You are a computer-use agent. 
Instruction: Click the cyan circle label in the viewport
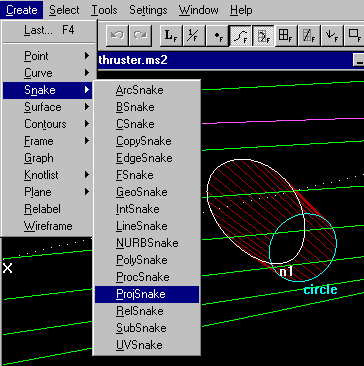(x=320, y=290)
